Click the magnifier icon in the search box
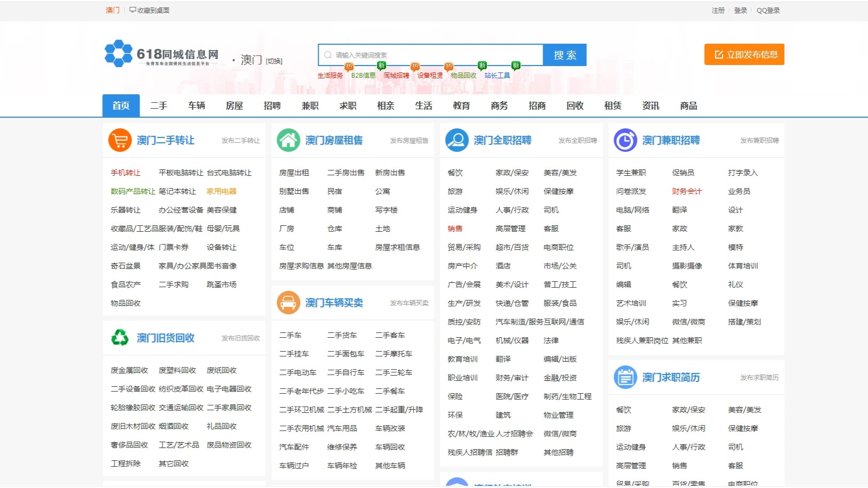The height and width of the screenshot is (488, 868). (x=328, y=55)
